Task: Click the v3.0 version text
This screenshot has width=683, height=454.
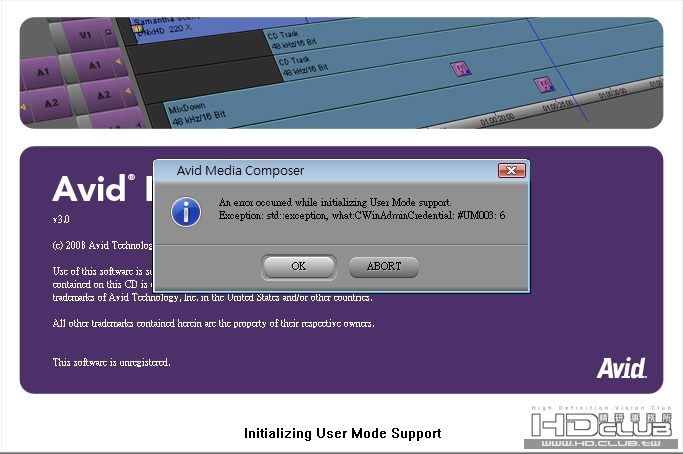Action: 61,219
